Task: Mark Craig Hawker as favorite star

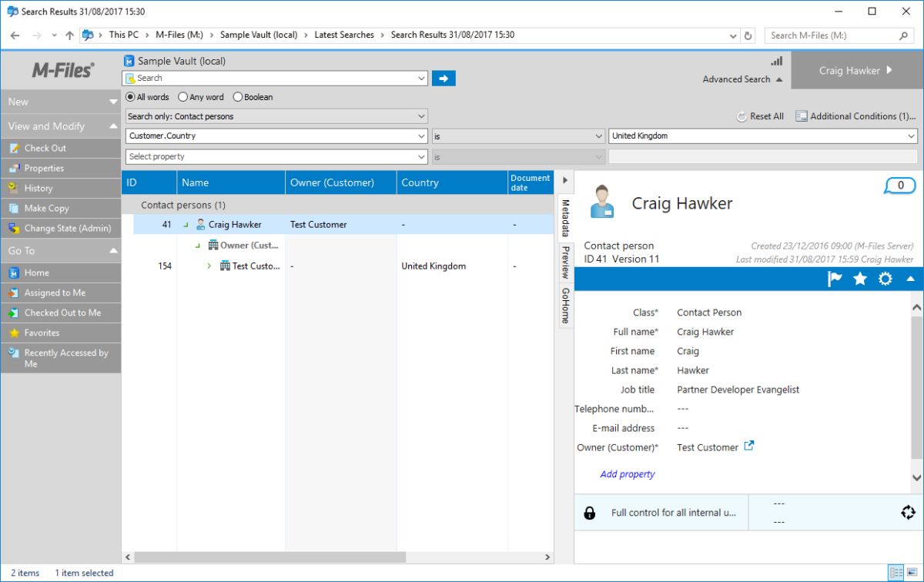Action: pos(860,279)
